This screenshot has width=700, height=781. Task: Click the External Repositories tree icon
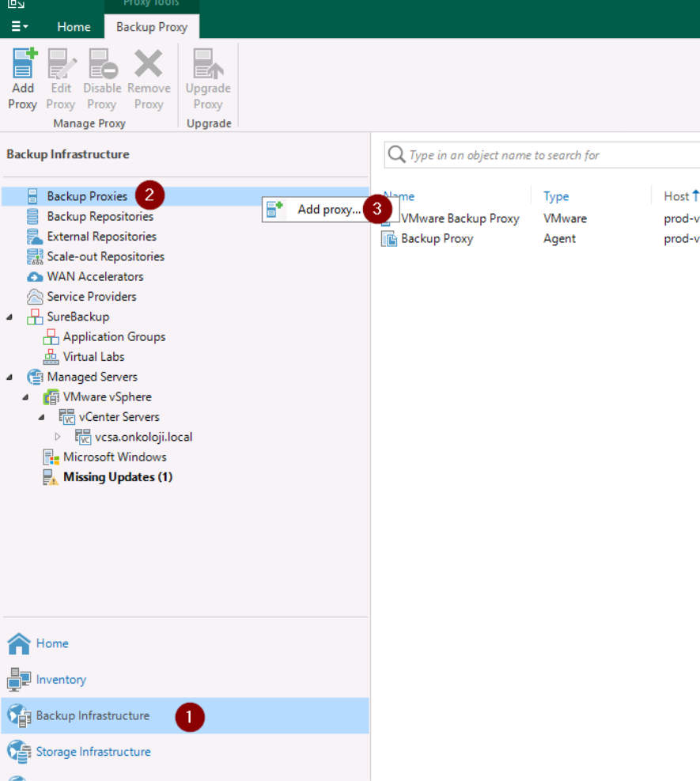pos(34,237)
